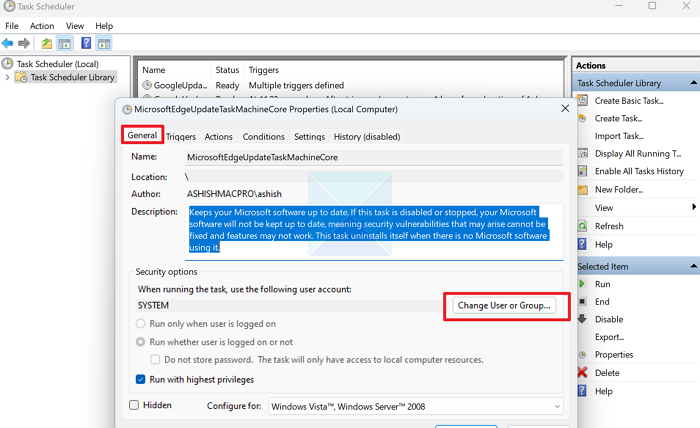Image resolution: width=700 pixels, height=428 pixels.
Task: Click the 'ASHISHMACPRO\ashish' author text
Action: (x=234, y=194)
